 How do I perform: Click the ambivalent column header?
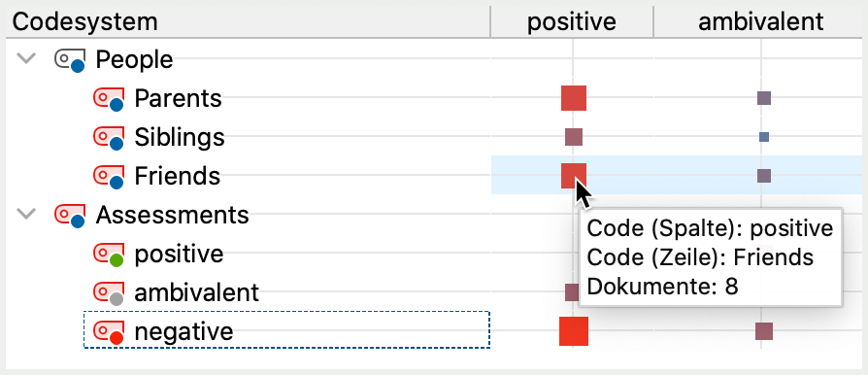(x=760, y=21)
